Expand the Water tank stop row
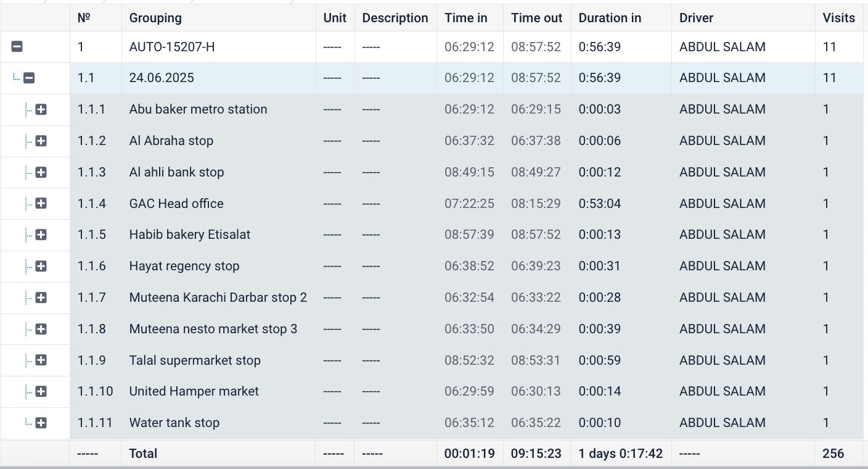Viewport: 868px width, 469px height. 41,423
